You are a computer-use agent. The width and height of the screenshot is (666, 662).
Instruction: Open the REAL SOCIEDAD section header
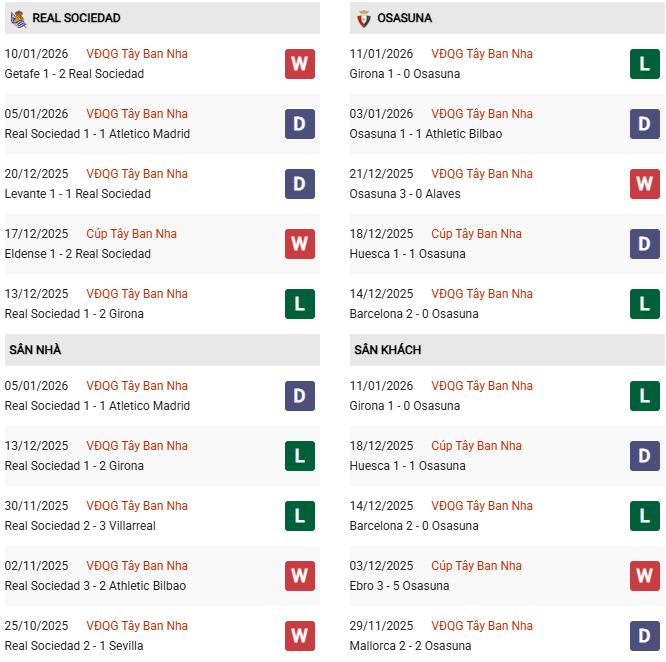[76, 18]
